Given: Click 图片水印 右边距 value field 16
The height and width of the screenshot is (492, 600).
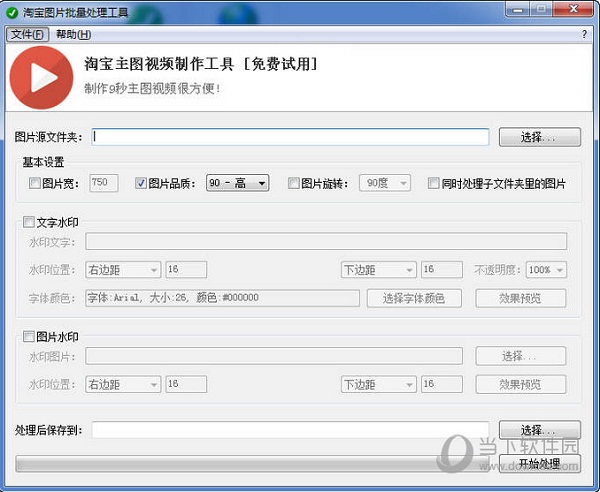Looking at the screenshot, I should (x=186, y=384).
